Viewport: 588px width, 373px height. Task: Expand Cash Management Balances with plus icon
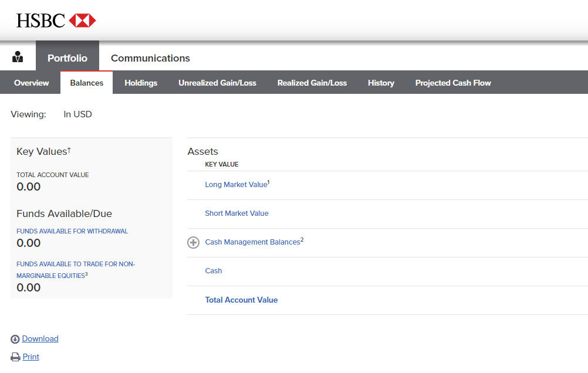[193, 242]
